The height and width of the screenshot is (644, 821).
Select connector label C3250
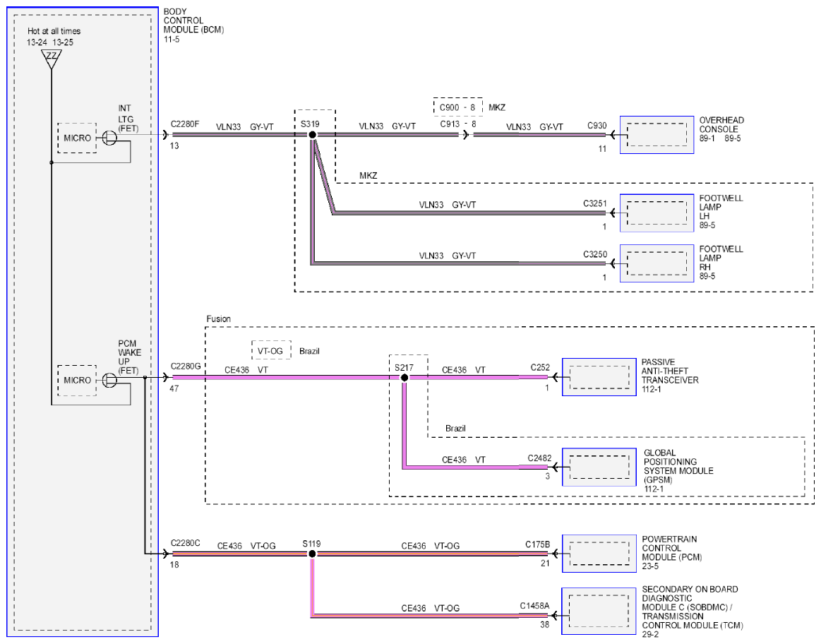tap(595, 254)
